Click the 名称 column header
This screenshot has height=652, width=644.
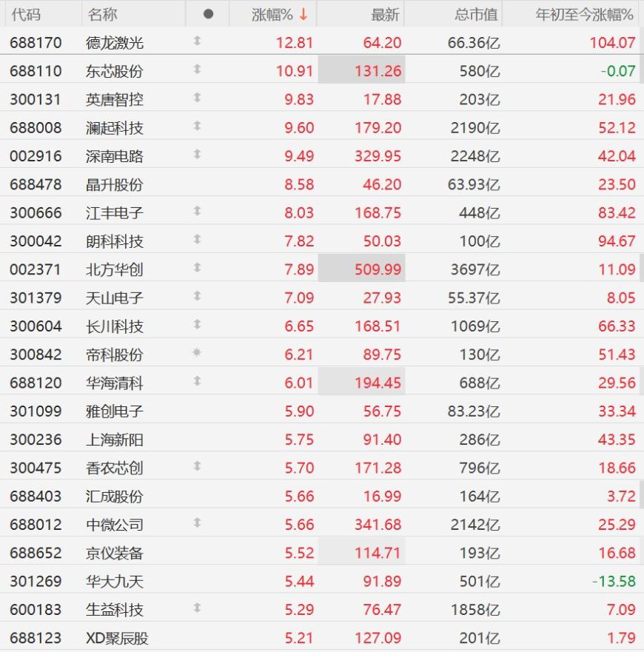pos(102,14)
